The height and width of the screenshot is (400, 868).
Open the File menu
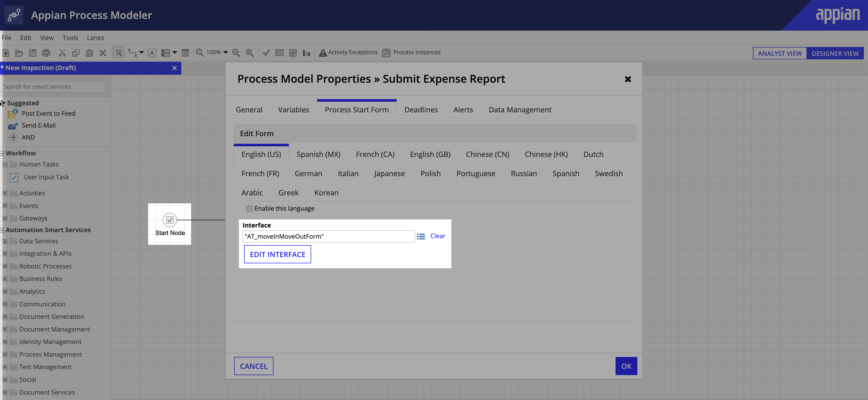[x=6, y=38]
